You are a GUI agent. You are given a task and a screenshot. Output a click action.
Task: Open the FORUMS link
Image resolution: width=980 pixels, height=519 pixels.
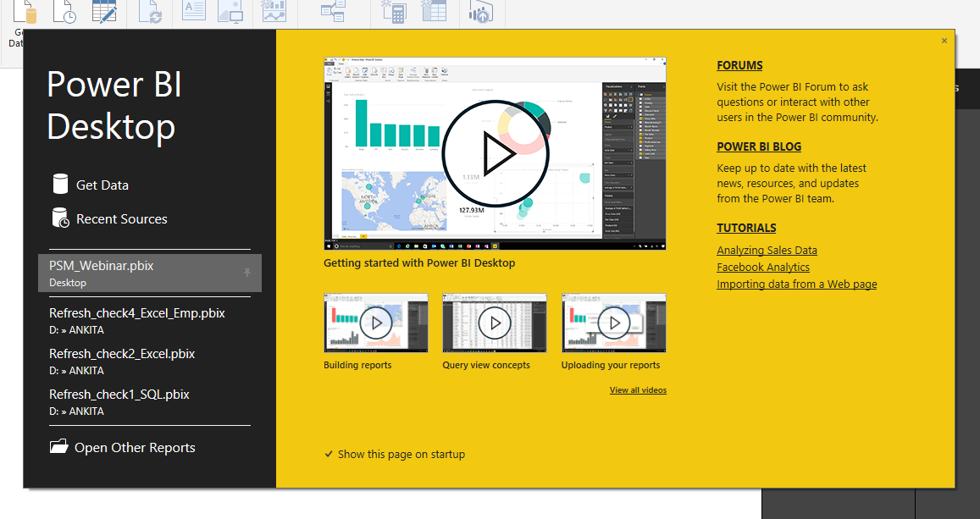tap(739, 65)
